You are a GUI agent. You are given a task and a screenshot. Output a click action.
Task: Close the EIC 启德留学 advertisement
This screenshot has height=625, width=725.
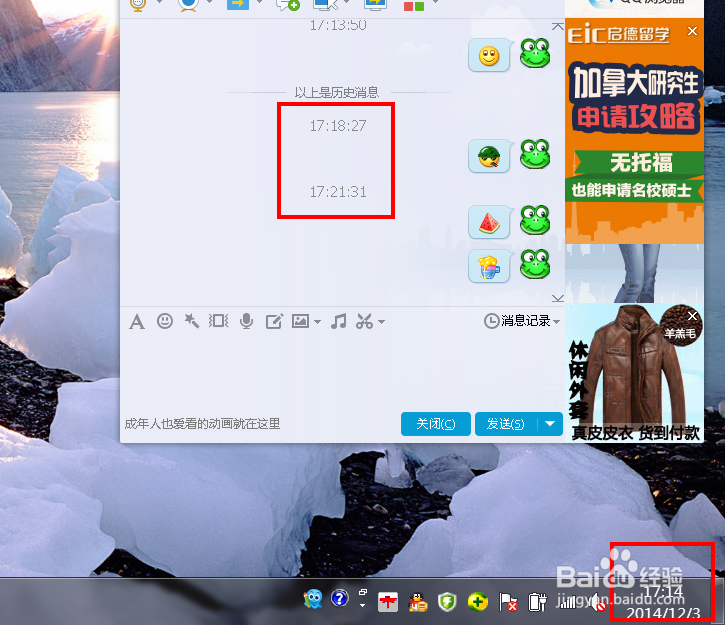coord(692,31)
